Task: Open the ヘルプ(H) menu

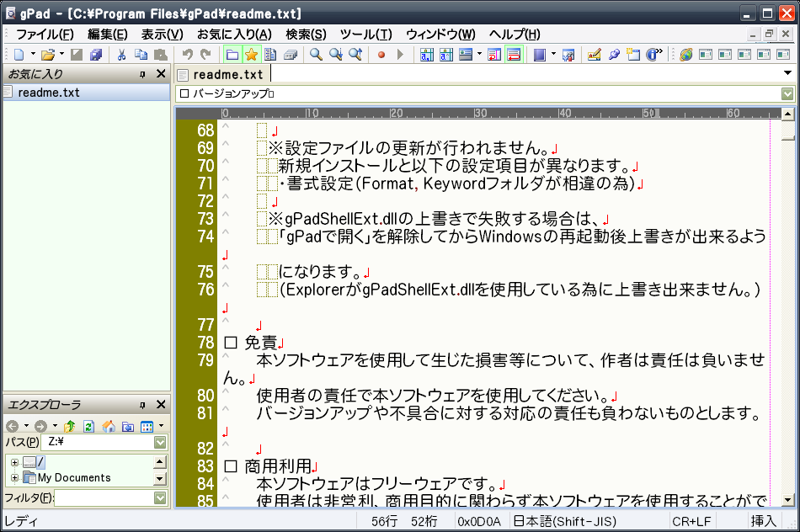Action: click(515, 35)
